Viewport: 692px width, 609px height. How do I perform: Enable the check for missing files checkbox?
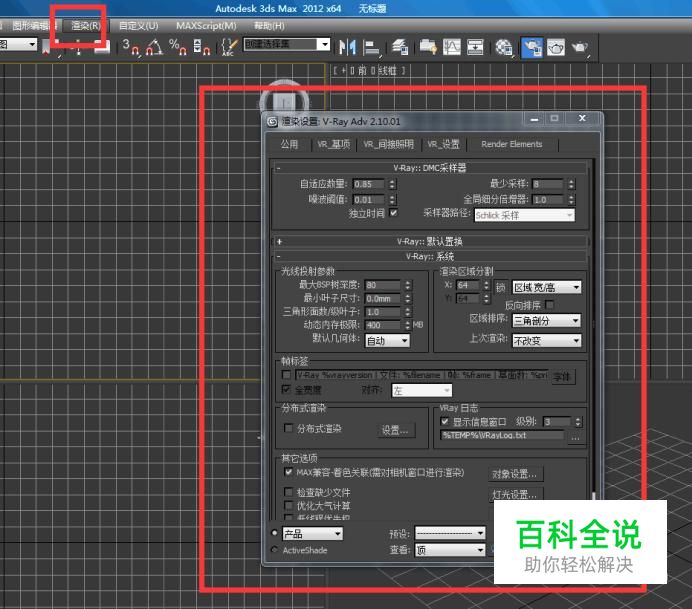[x=288, y=492]
